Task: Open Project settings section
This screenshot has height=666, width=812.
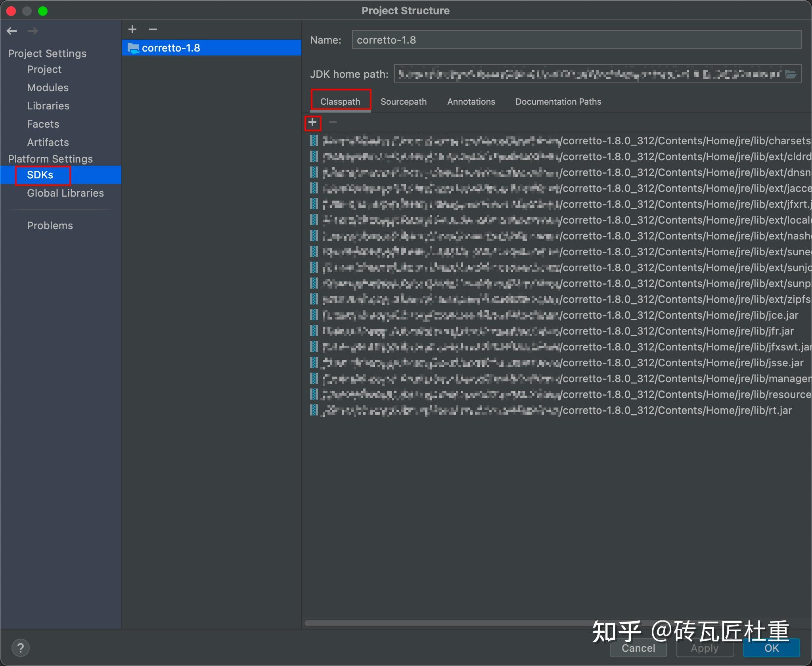Action: 44,69
